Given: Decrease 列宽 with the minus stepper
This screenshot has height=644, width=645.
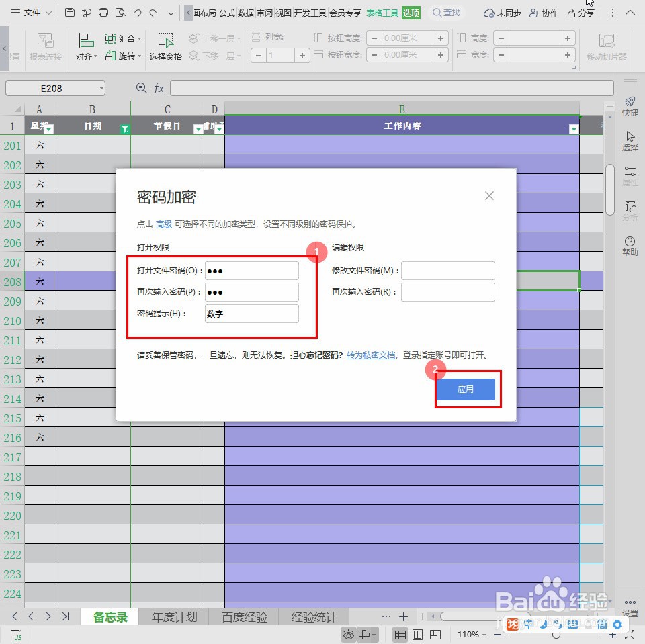Looking at the screenshot, I should pos(258,55).
